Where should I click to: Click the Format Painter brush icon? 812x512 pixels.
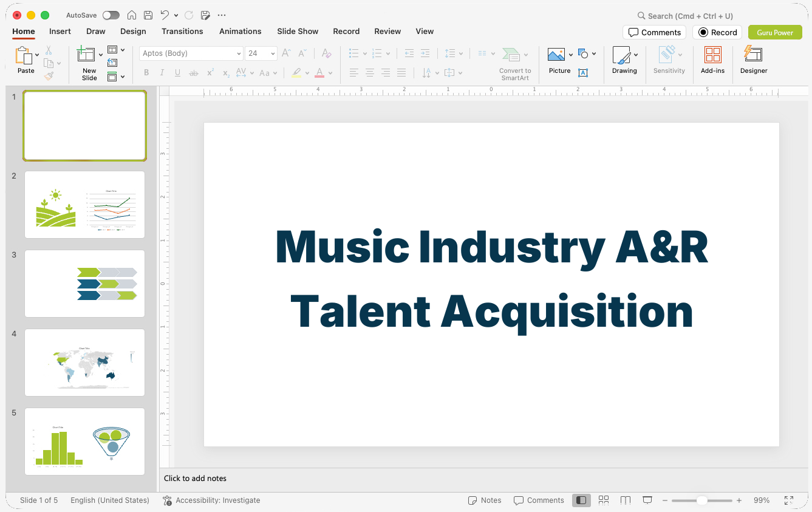click(x=49, y=76)
